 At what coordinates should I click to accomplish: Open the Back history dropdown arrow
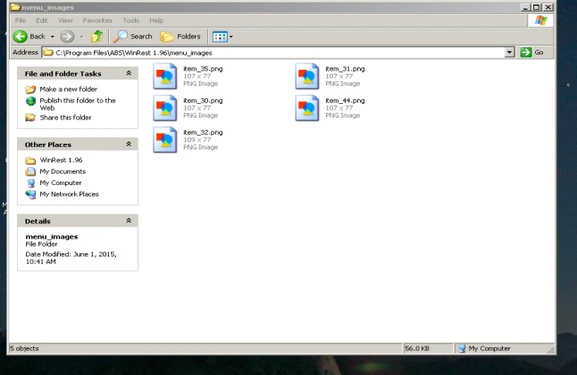52,36
